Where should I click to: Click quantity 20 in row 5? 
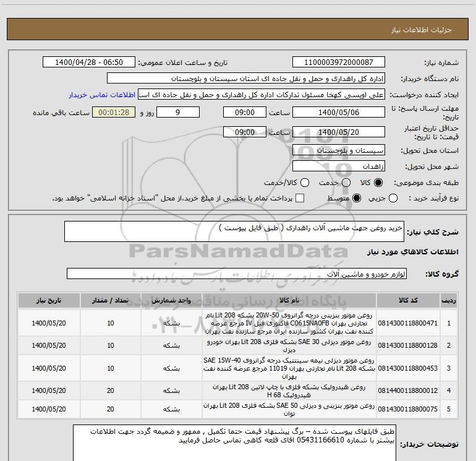click(x=111, y=410)
